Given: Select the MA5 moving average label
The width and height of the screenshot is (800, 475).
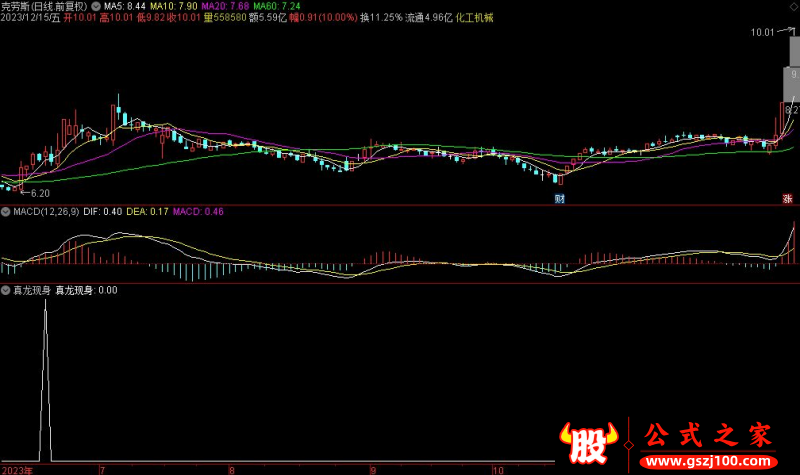Looking at the screenshot, I should tap(124, 6).
